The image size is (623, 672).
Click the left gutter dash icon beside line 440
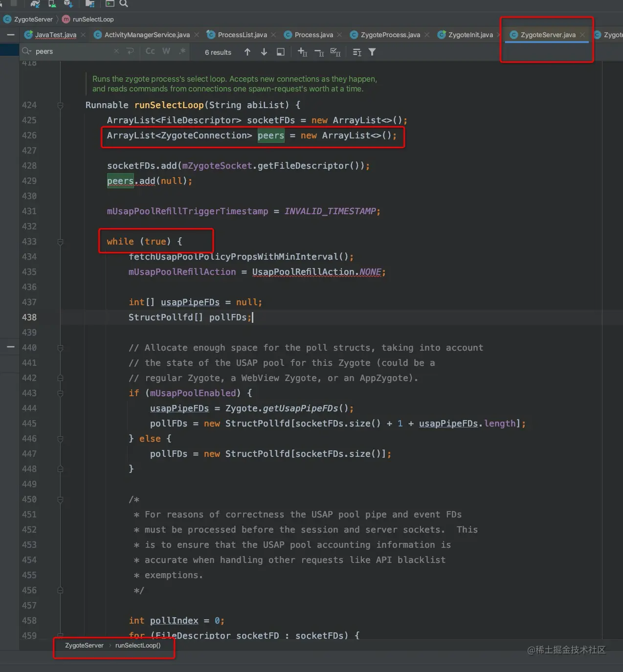click(10, 347)
